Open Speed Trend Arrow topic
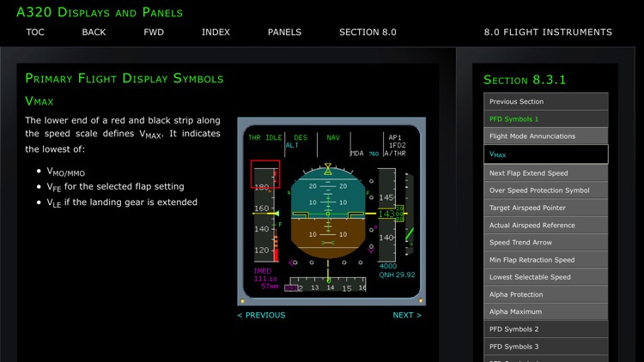This screenshot has width=644, height=362. (546, 243)
